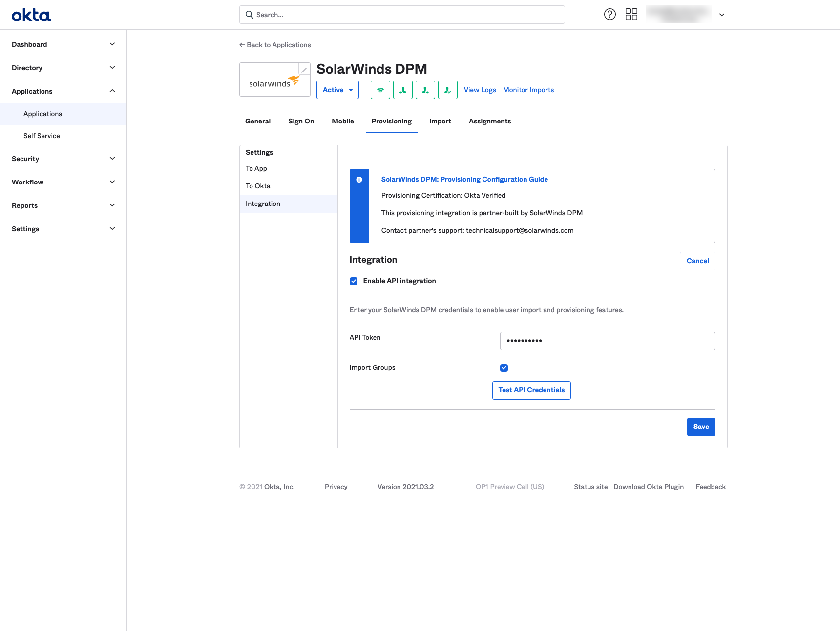Expand the Reports menu
840x631 pixels.
pyautogui.click(x=63, y=205)
